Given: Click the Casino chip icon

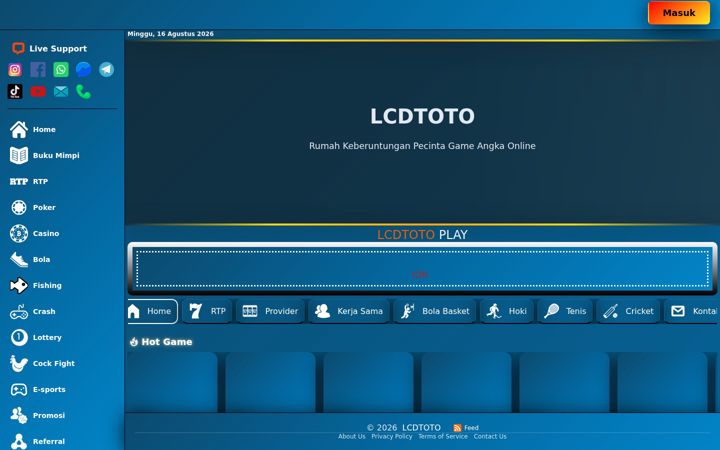Looking at the screenshot, I should point(19,233).
